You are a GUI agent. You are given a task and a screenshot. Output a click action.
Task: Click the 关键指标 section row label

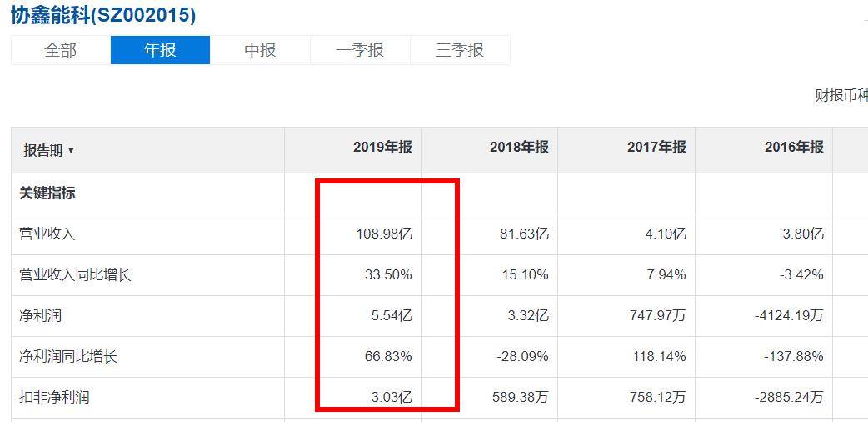[47, 193]
